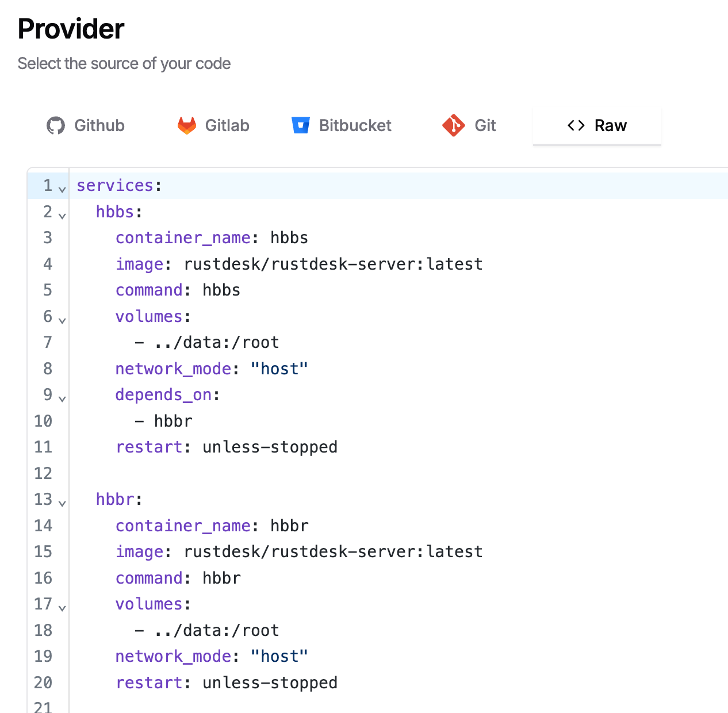
Task: Fold the hbbs service at line 2
Action: tap(62, 216)
